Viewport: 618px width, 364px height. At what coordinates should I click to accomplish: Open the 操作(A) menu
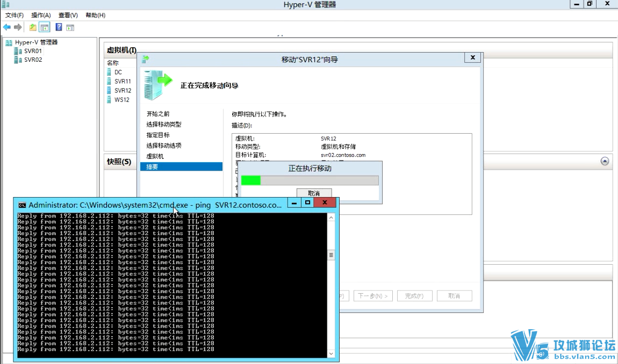point(41,15)
